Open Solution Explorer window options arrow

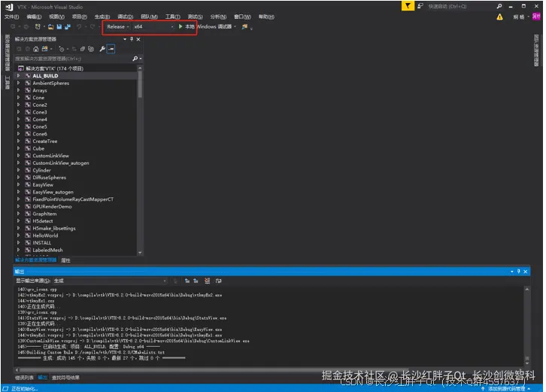point(125,39)
